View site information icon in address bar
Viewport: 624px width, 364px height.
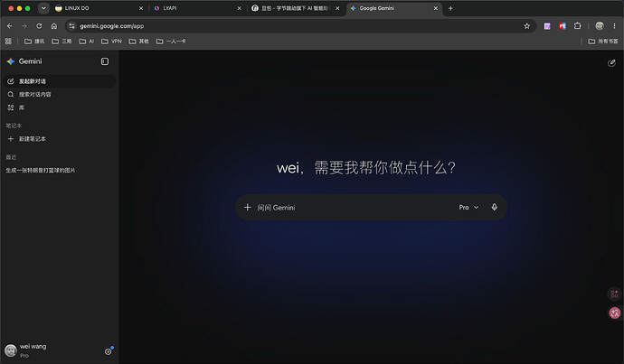71,26
